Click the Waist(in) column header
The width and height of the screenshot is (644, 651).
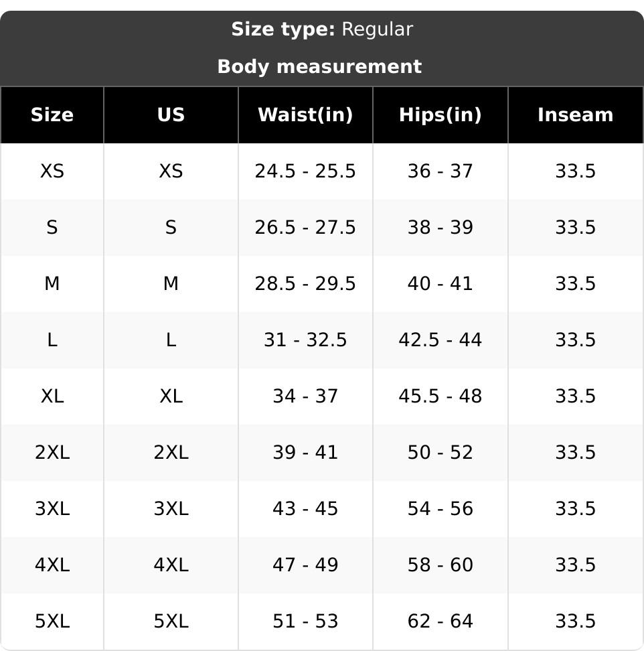(305, 115)
